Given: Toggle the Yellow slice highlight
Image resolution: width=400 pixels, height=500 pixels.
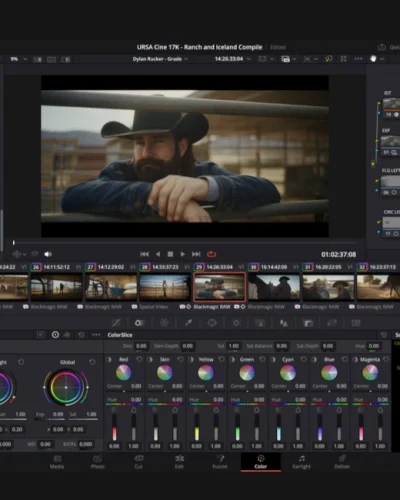Looking at the screenshot, I should click(x=191, y=359).
